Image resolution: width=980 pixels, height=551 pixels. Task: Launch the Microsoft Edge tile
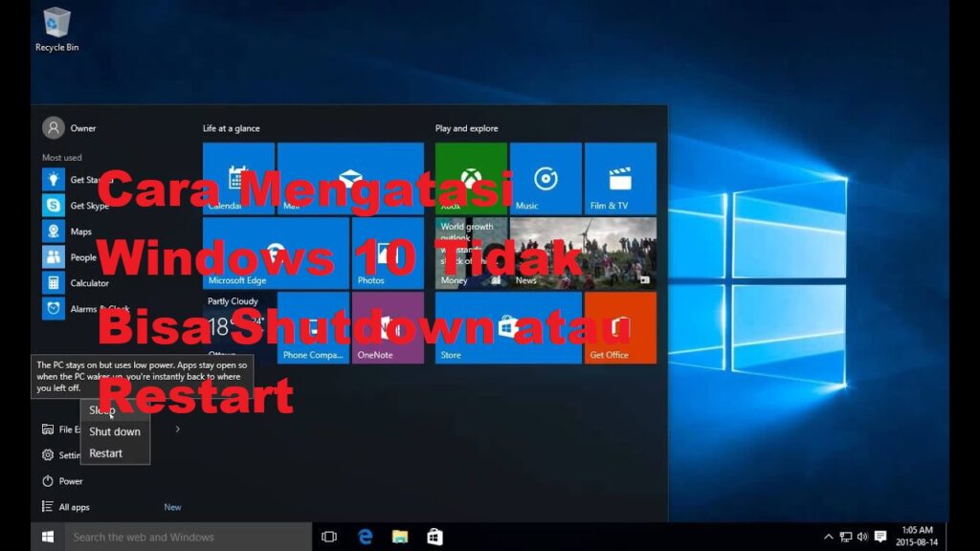(x=276, y=253)
